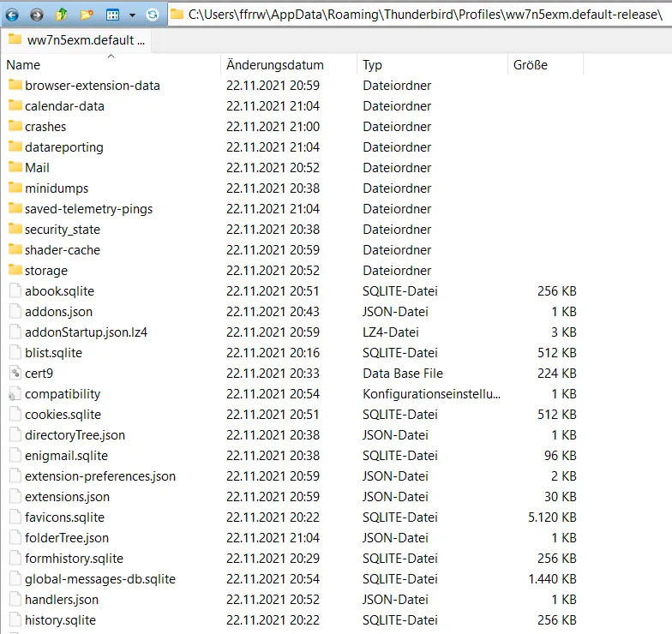Click the view layout grid icon
Viewport: 672px width, 634px height.
pos(113,15)
